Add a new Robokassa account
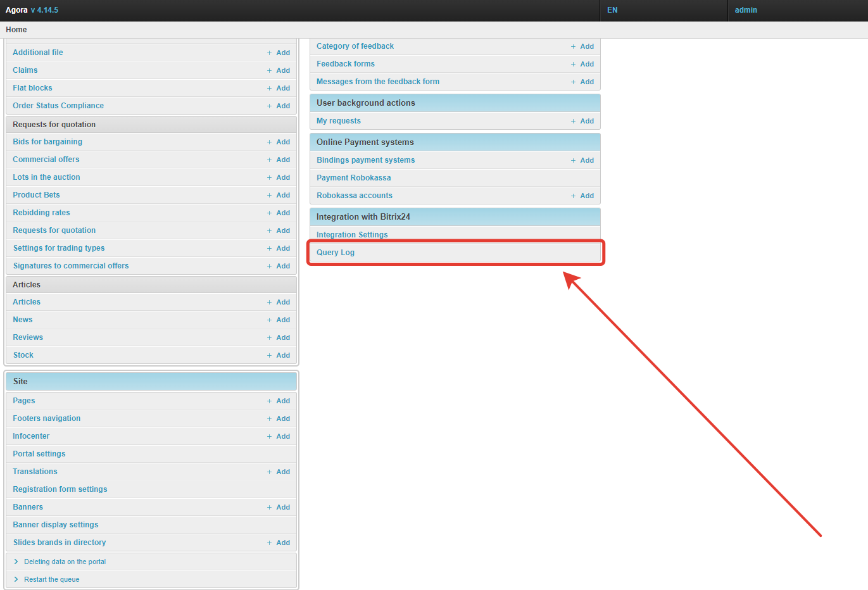Image resolution: width=868 pixels, height=590 pixels. [582, 196]
